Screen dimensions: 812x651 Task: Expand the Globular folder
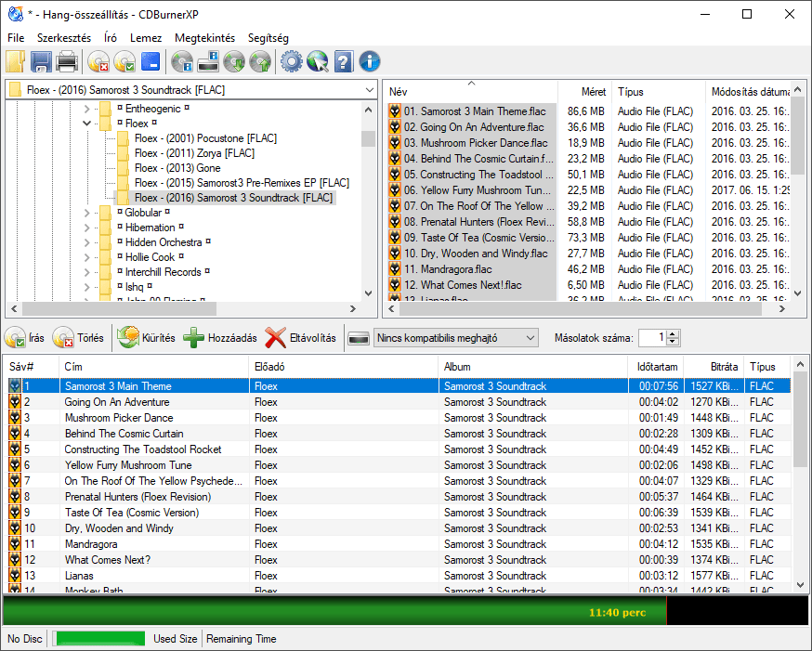pyautogui.click(x=87, y=213)
